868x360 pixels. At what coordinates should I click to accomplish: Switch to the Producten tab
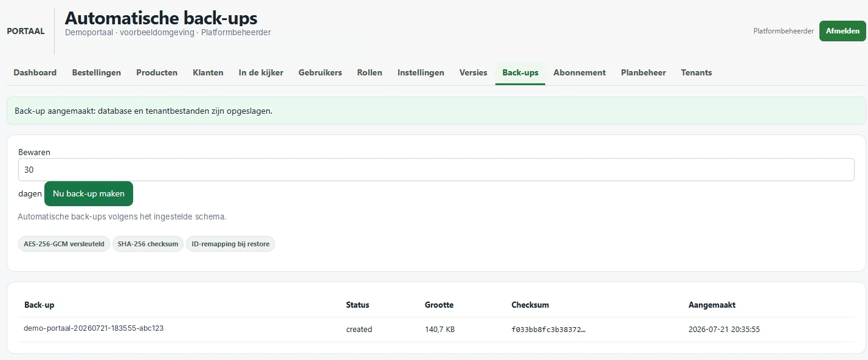(157, 72)
